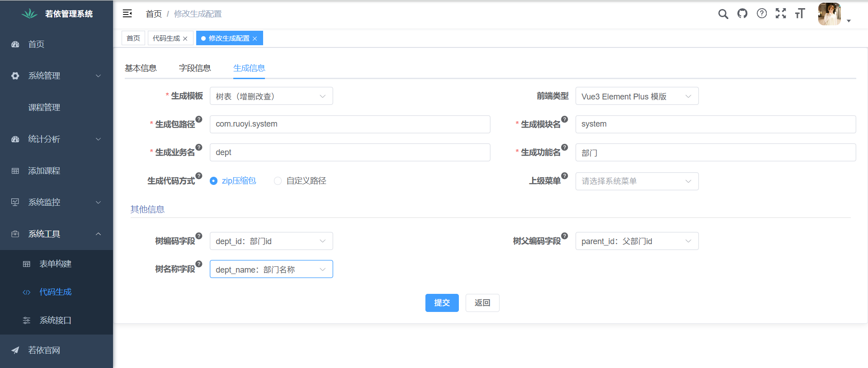The width and height of the screenshot is (868, 368).
Task: Select the 自定义路径 radio option
Action: 300,181
